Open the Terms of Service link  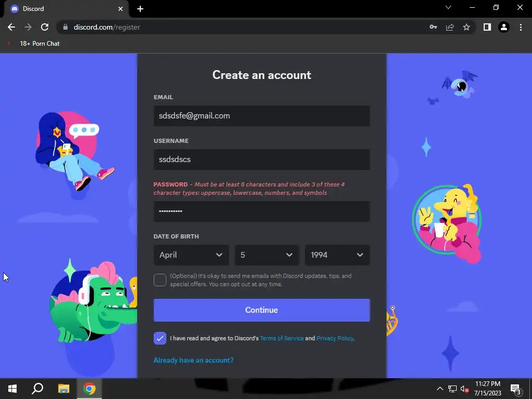point(282,338)
